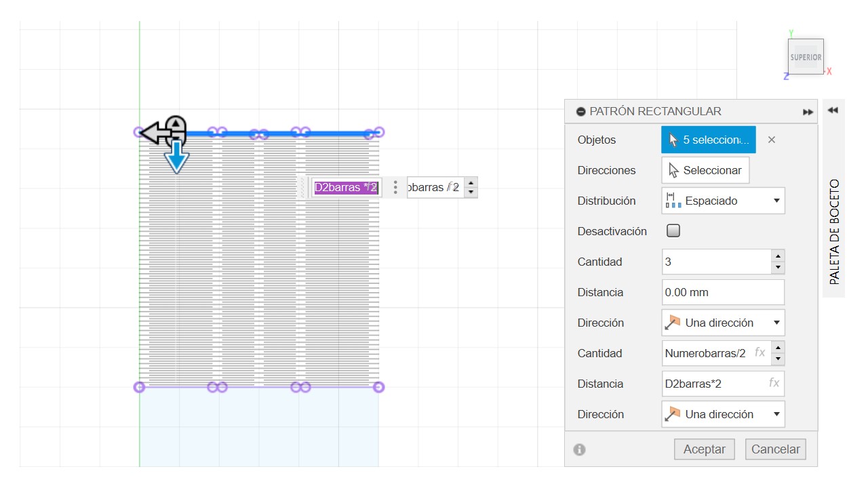Click the left-pointing arrow manipulator on the sketch
This screenshot has height=488, width=868.
(155, 134)
